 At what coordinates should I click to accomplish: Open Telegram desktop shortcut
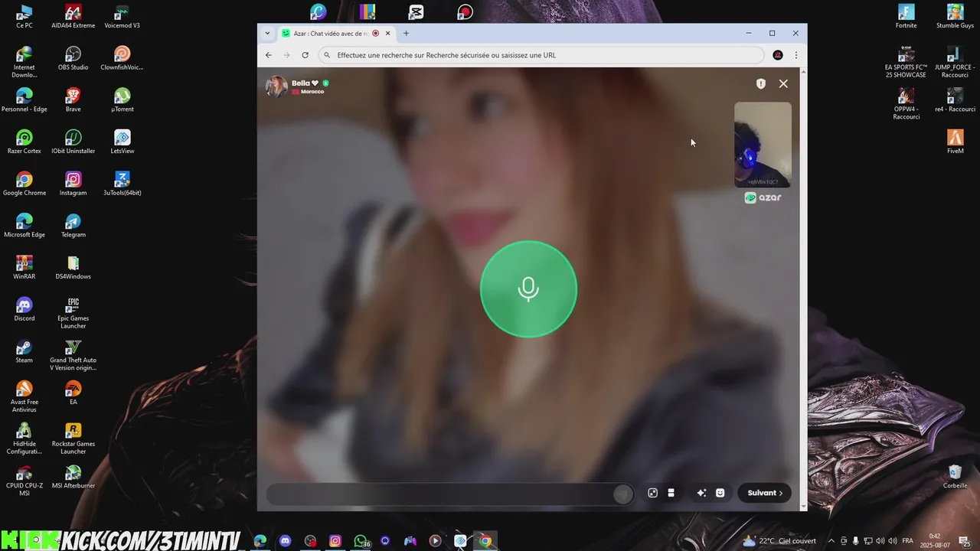(73, 226)
